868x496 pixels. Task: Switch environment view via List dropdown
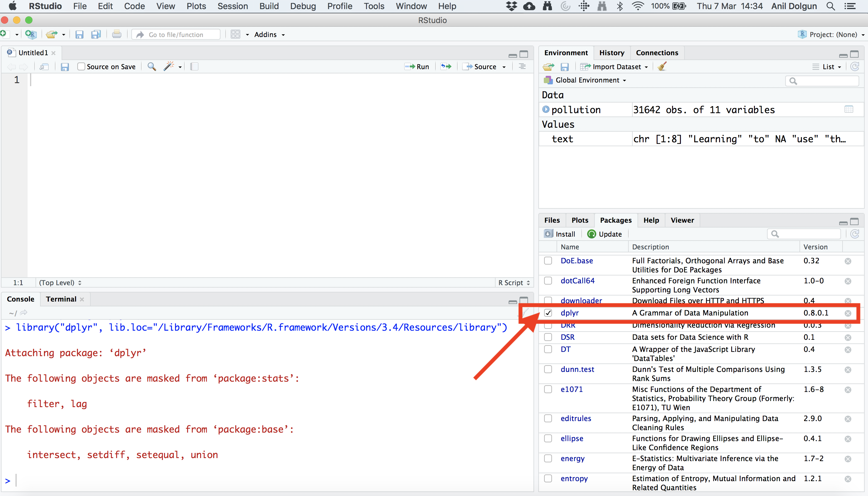tap(827, 67)
